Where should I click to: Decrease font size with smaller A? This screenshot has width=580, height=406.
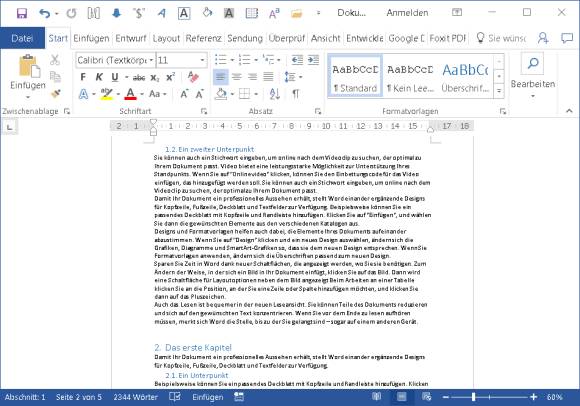(200, 94)
